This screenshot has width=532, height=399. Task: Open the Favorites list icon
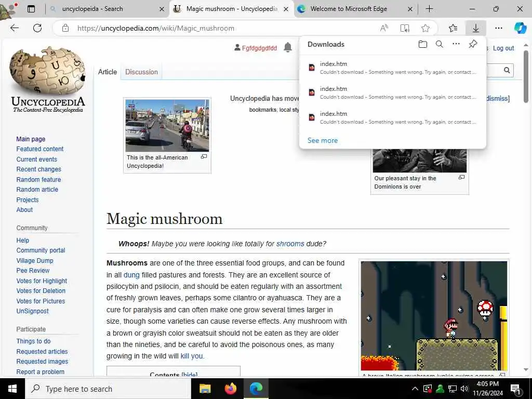453,28
